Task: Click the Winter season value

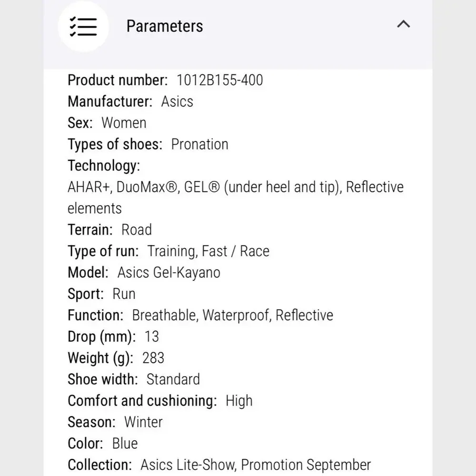Action: tap(143, 422)
